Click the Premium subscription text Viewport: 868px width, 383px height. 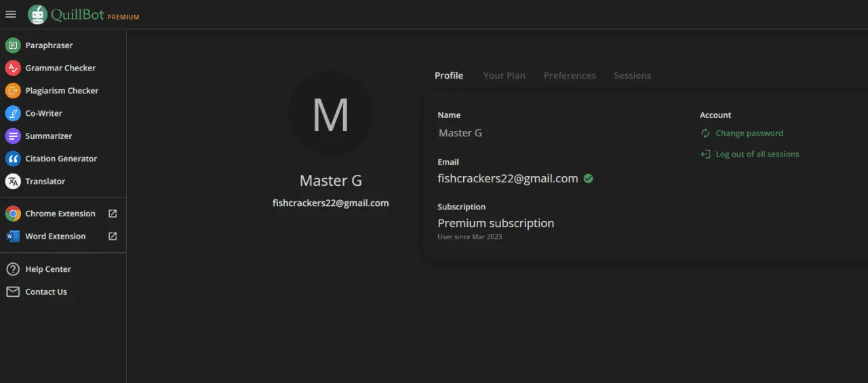click(496, 223)
